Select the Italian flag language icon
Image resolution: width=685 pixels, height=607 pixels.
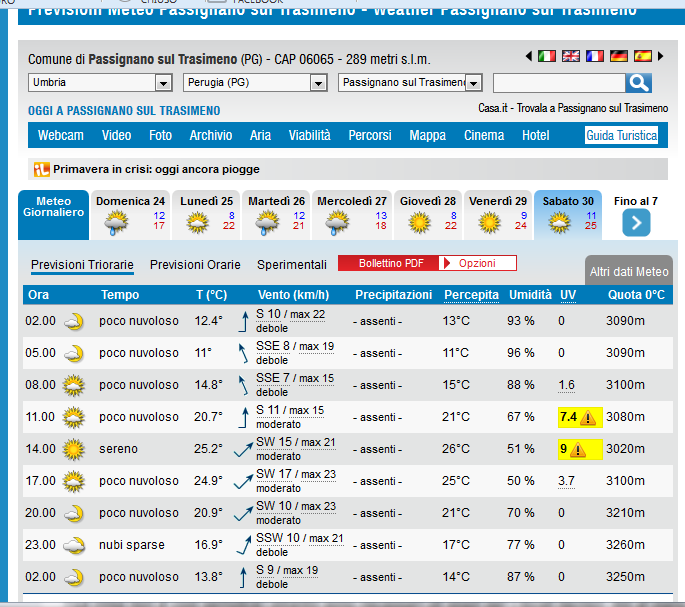click(547, 56)
